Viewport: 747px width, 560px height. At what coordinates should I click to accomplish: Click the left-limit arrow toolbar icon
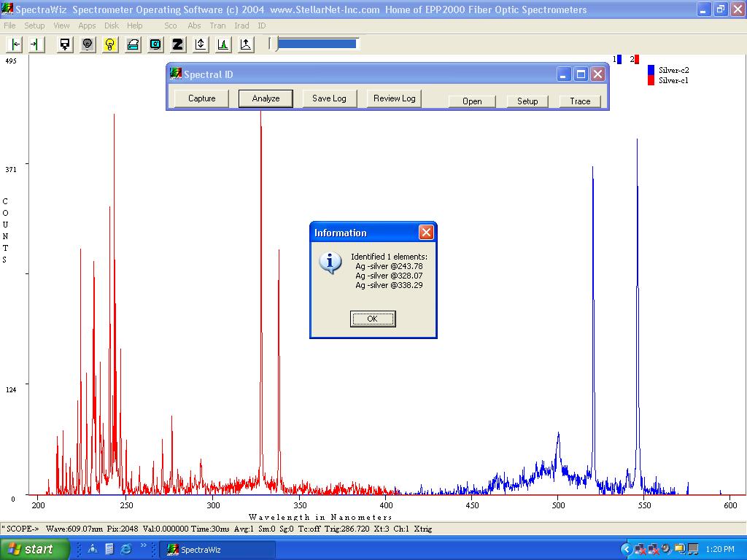[x=16, y=44]
